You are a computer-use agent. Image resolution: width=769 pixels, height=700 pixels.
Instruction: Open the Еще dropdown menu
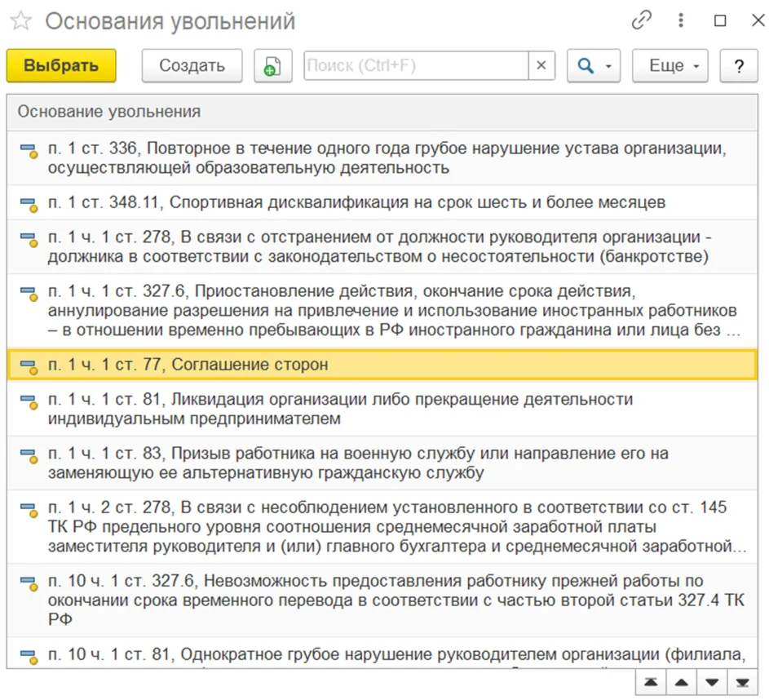click(670, 65)
